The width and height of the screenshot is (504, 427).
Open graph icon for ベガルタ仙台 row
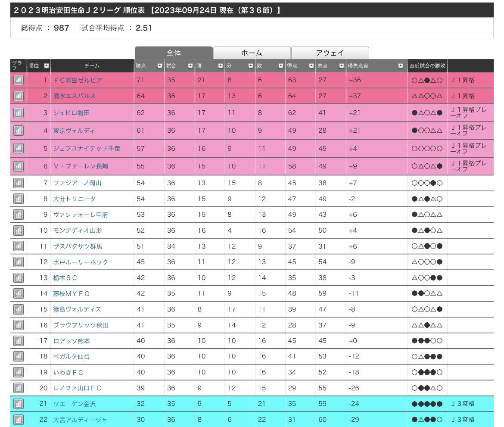pyautogui.click(x=18, y=357)
